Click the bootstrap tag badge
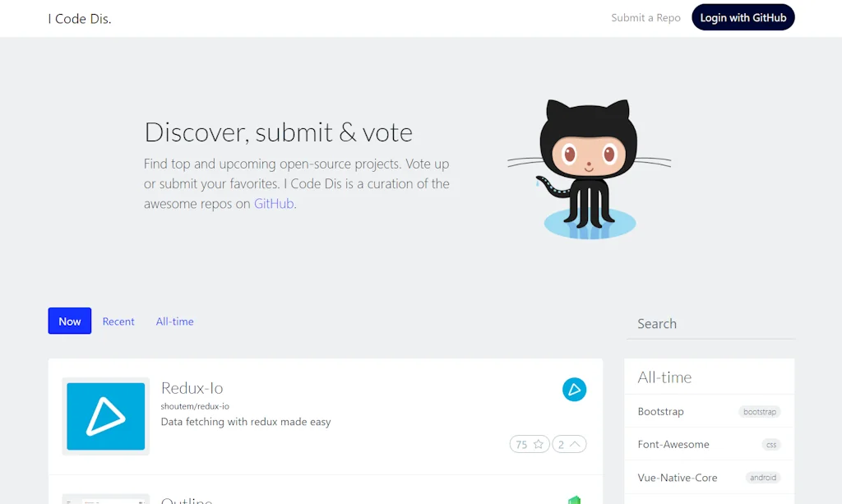The height and width of the screenshot is (504, 842). [x=759, y=411]
